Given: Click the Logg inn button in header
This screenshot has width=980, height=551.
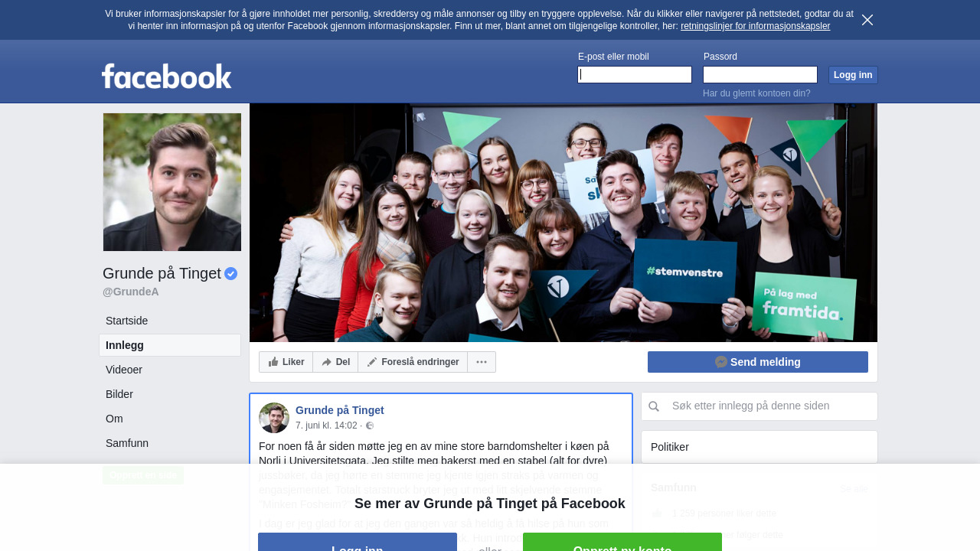Looking at the screenshot, I should pos(853,75).
